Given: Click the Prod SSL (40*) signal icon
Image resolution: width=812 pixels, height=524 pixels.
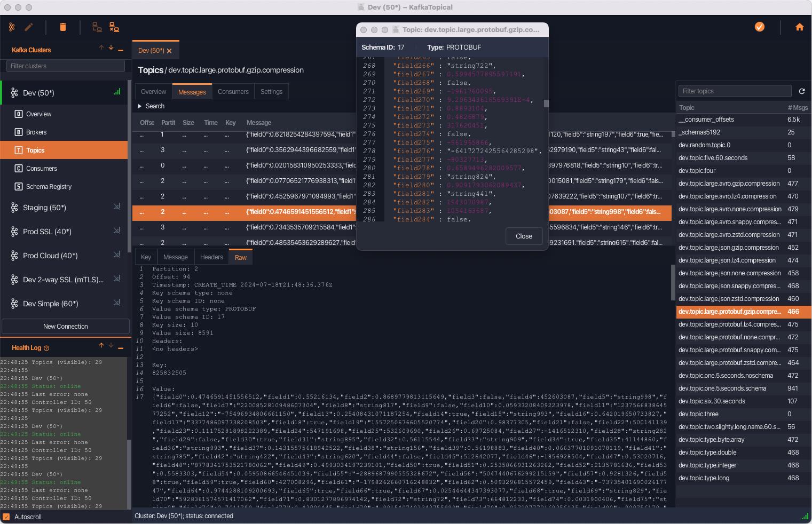Looking at the screenshot, I should pos(117,231).
